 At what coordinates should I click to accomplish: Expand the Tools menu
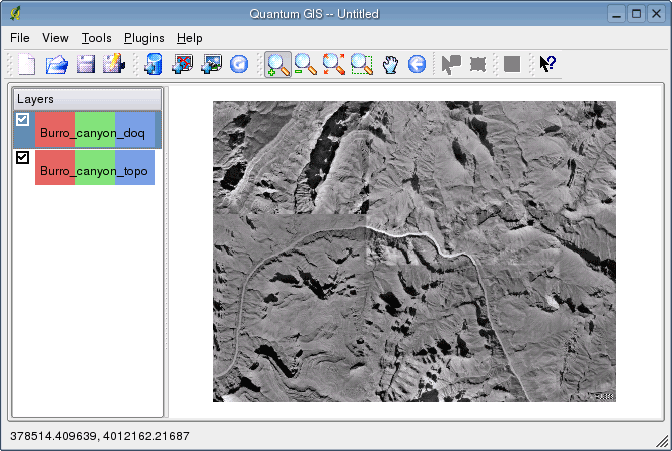(97, 38)
